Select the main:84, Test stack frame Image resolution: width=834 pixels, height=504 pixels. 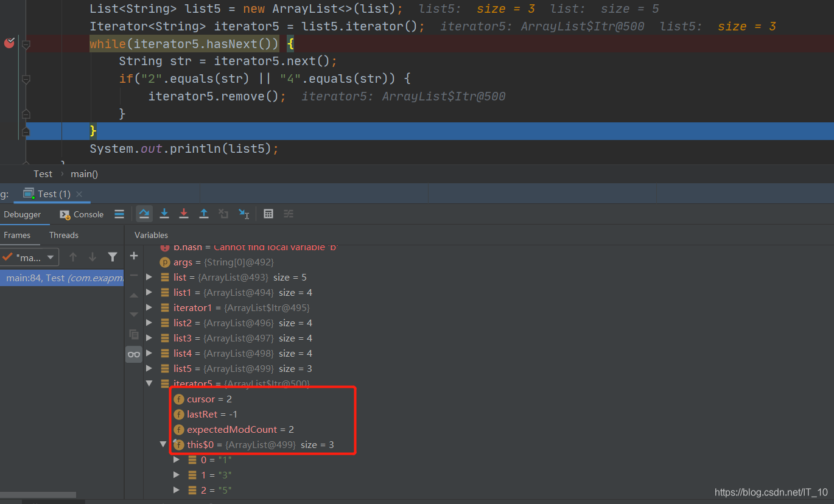point(62,278)
